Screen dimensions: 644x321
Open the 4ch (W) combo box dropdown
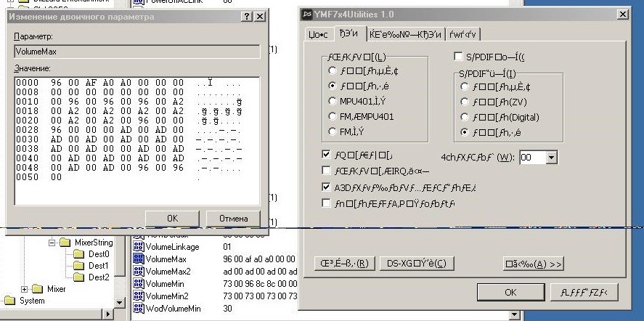551,158
